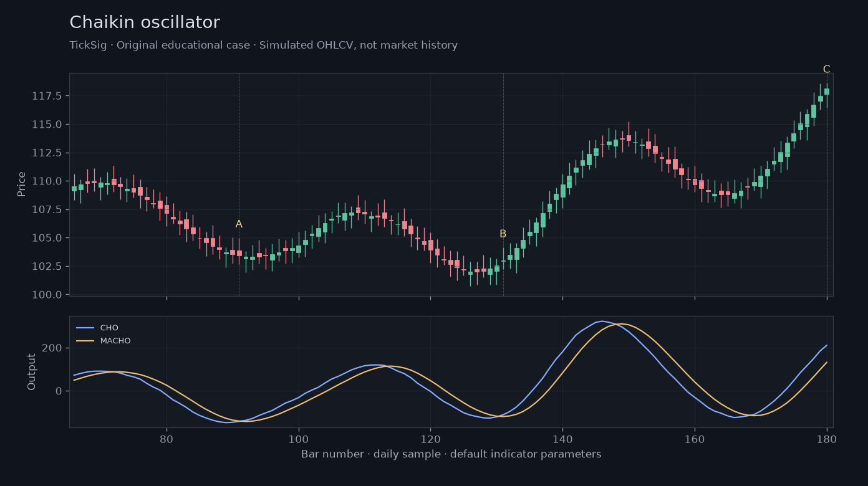Click the 'Chaikin oscillator' chart title
Screen dimensions: 868x486
(145, 23)
